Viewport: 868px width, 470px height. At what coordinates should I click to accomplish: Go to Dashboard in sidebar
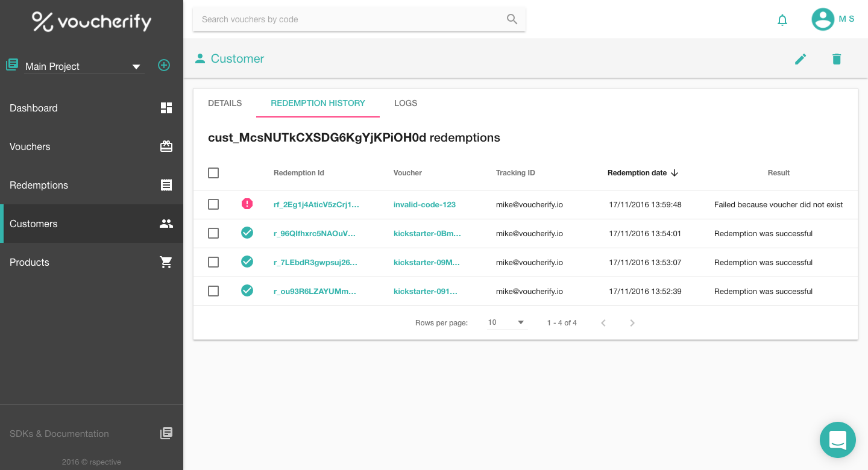[x=92, y=108]
